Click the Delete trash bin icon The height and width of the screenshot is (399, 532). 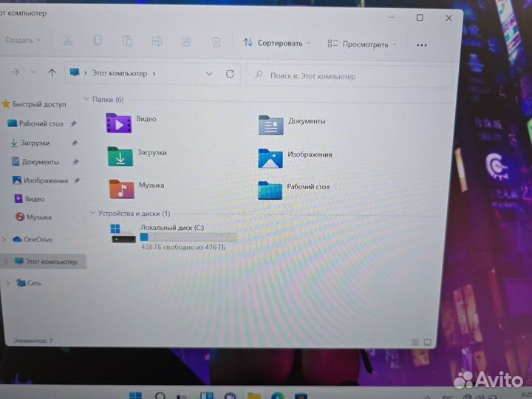[x=216, y=42]
